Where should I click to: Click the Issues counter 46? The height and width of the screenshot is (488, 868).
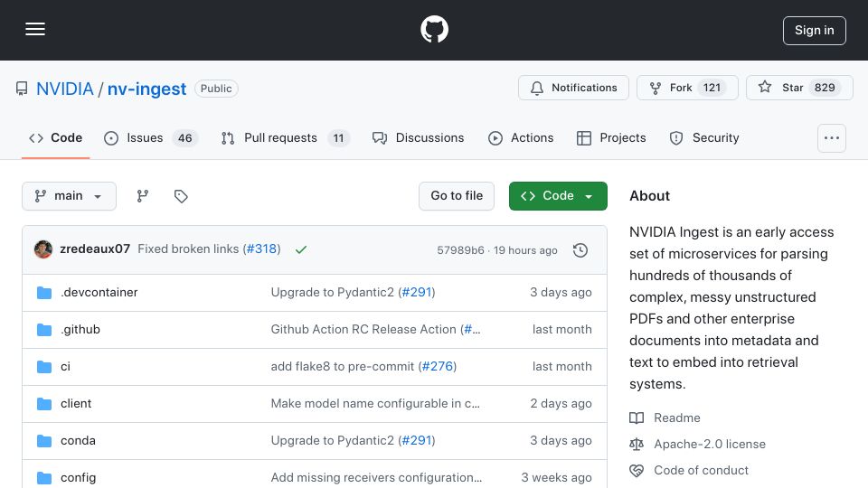pos(184,137)
